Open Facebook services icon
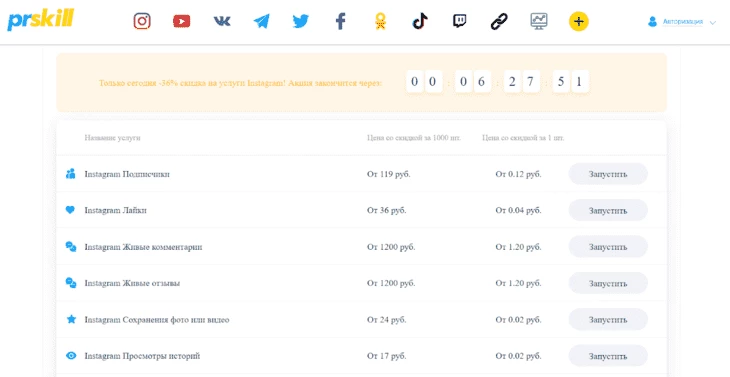The width and height of the screenshot is (730, 377). [341, 21]
